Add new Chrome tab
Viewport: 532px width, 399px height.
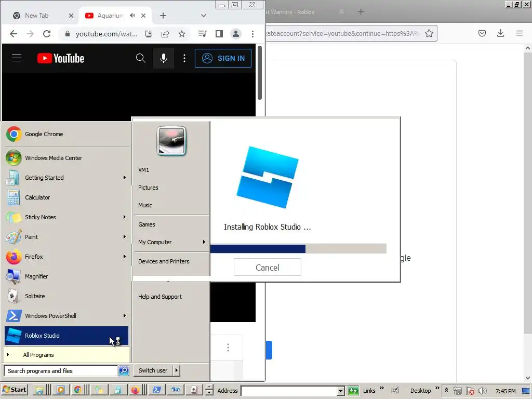click(163, 16)
